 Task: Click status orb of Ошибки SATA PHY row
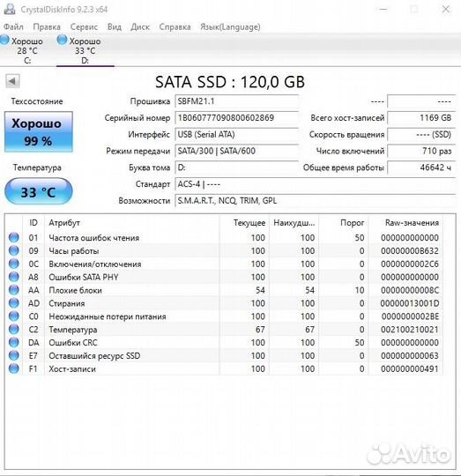[13, 277]
